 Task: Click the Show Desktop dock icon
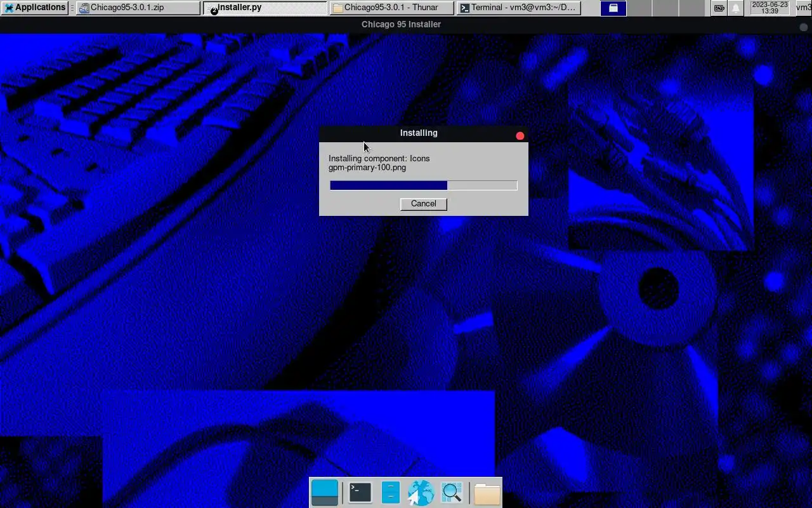[325, 493]
